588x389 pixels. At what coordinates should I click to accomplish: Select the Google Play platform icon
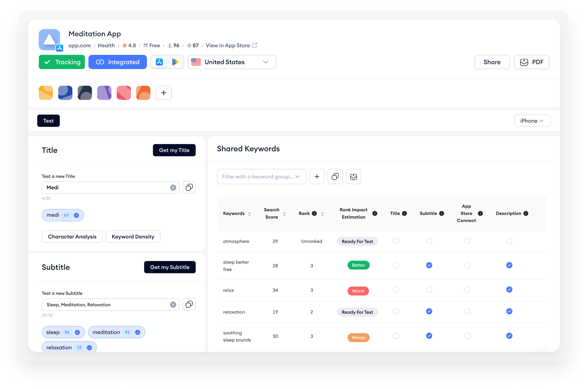tap(175, 62)
